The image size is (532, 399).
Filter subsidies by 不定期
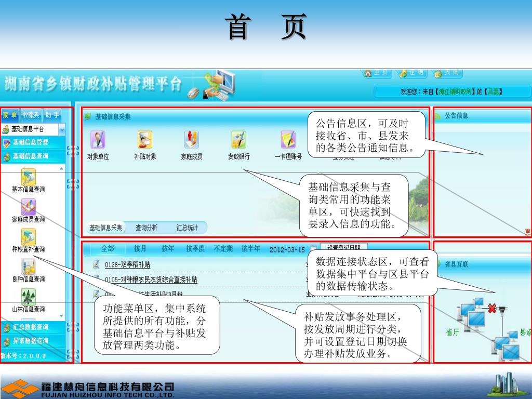point(223,249)
